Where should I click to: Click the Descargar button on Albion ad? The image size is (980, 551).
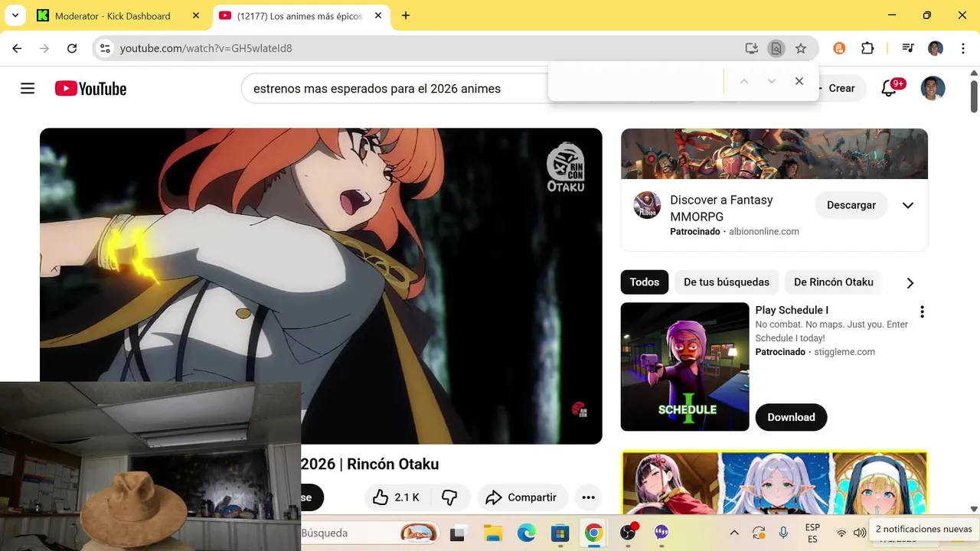click(851, 205)
